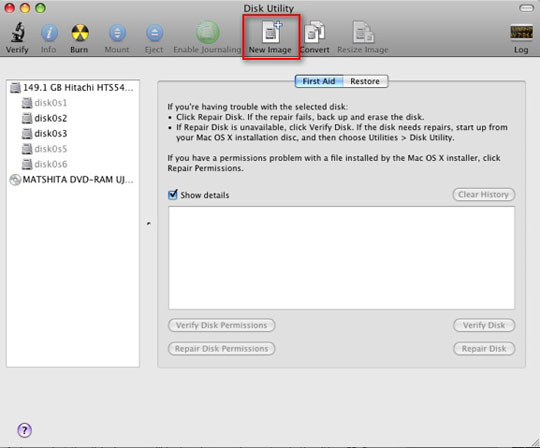Click the Repair Disk button
Screen dimensions: 540x448
[484, 348]
